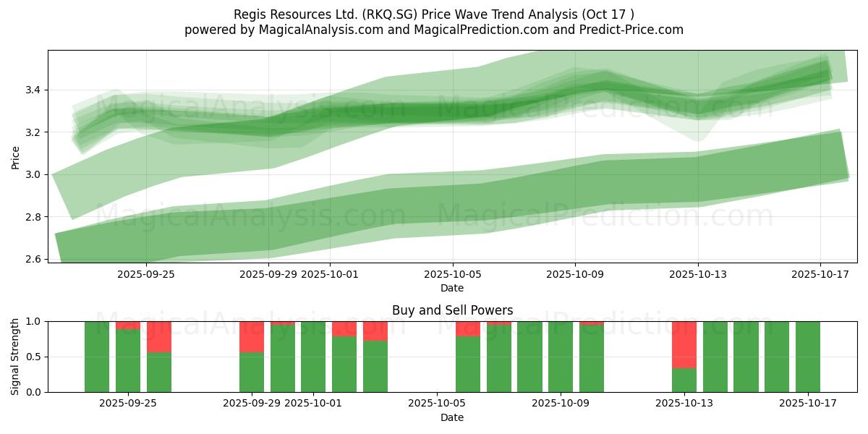Select the green bar for 2025-10-06

(x=468, y=364)
